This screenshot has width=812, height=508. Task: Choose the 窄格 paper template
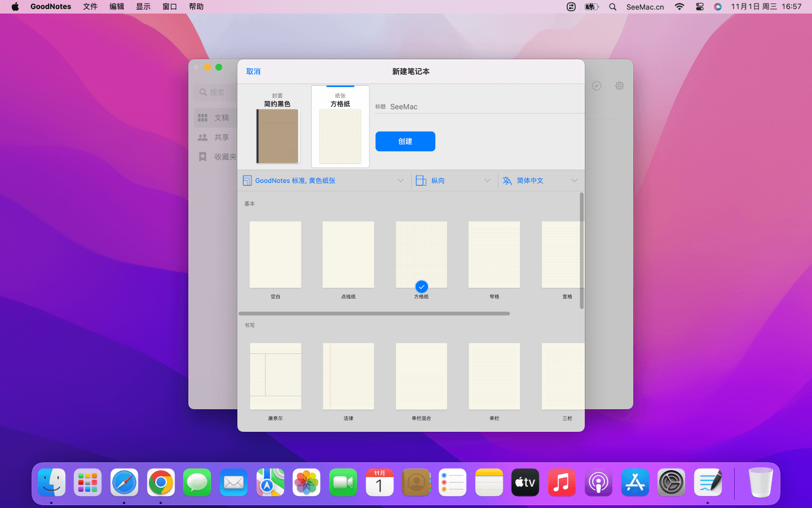(495, 260)
